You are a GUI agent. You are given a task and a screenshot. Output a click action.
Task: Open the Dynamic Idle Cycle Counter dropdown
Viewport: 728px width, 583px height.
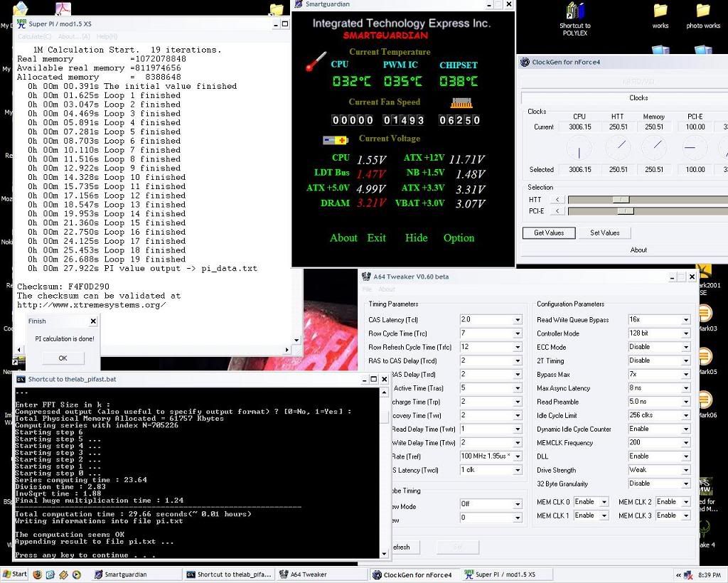pyautogui.click(x=686, y=429)
